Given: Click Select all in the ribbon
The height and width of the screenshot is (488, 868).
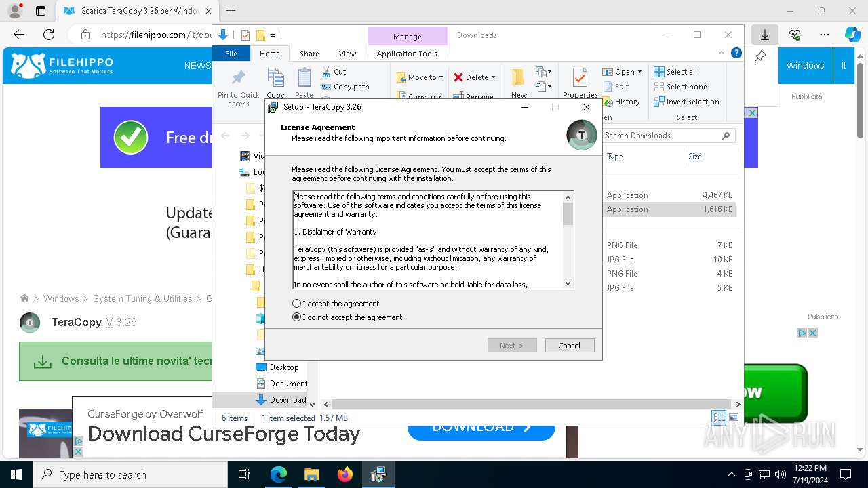Looking at the screenshot, I should click(675, 72).
